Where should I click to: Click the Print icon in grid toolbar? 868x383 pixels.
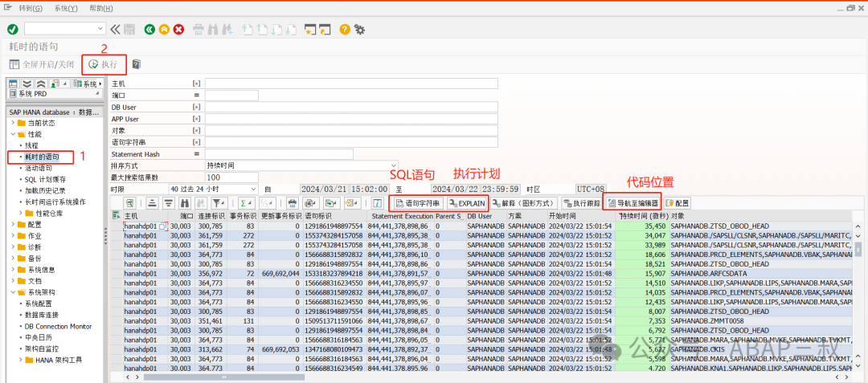(x=293, y=203)
